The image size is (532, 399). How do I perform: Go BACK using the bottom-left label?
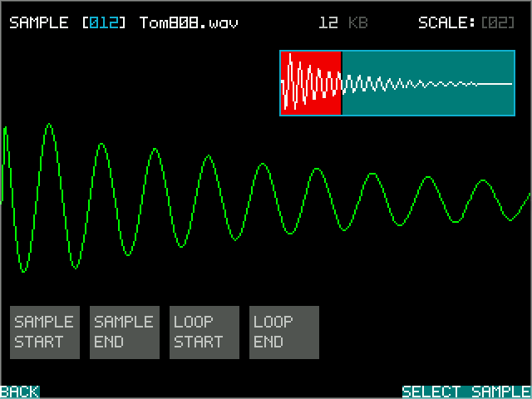coord(20,392)
